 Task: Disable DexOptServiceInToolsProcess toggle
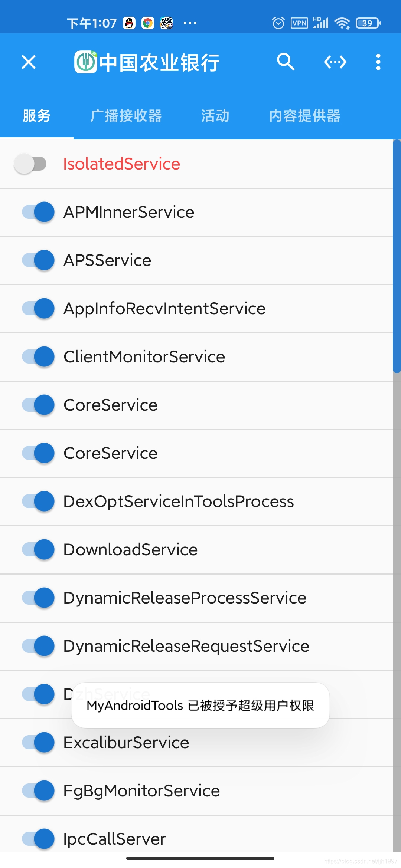tap(38, 501)
